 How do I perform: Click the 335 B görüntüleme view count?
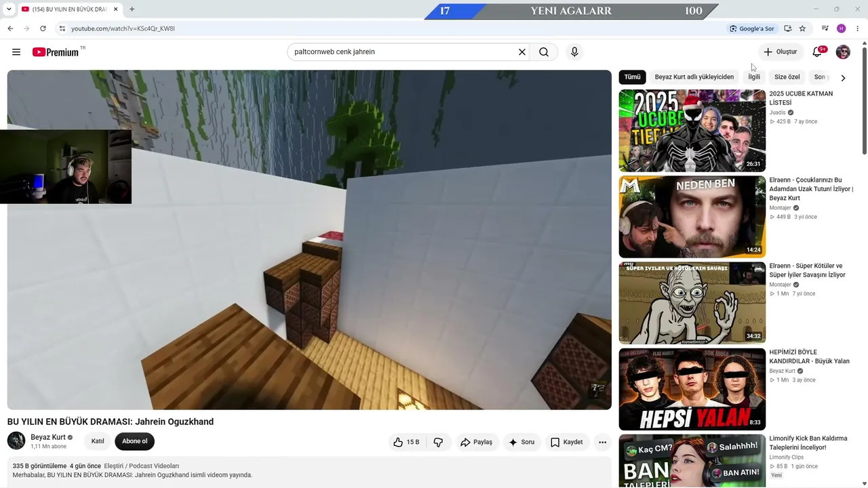39,466
